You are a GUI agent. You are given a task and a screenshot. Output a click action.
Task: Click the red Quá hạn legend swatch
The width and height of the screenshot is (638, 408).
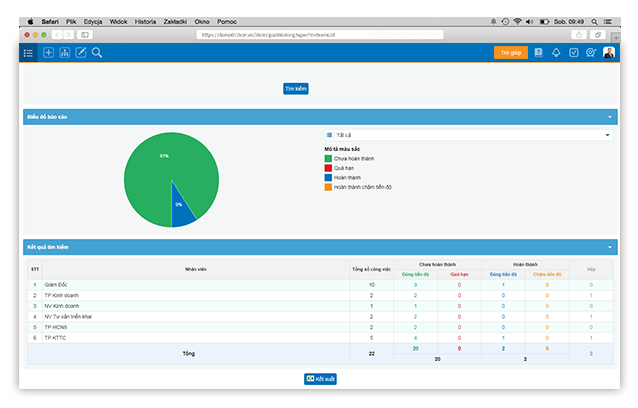tap(328, 168)
